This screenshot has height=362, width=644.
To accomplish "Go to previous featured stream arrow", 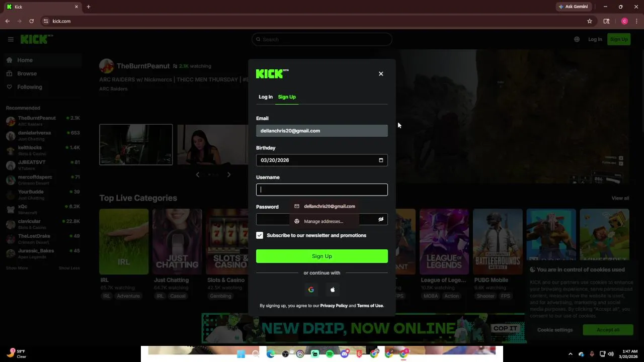I will pyautogui.click(x=197, y=174).
